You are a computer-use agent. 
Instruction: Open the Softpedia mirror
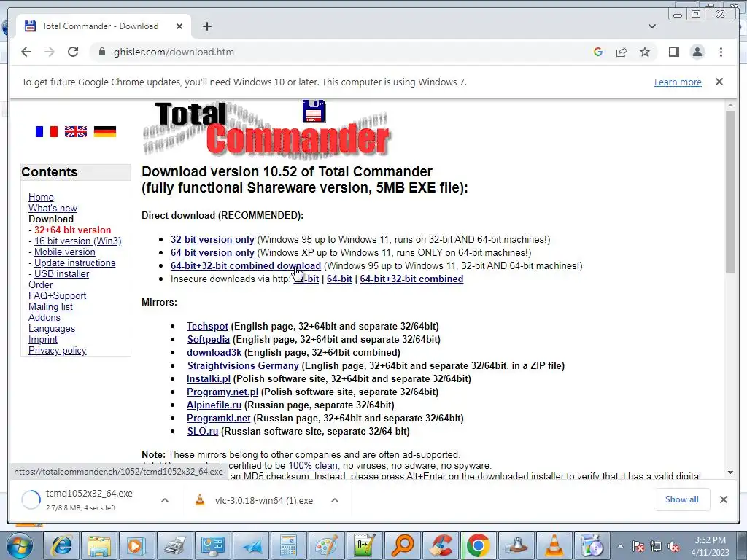tap(208, 340)
